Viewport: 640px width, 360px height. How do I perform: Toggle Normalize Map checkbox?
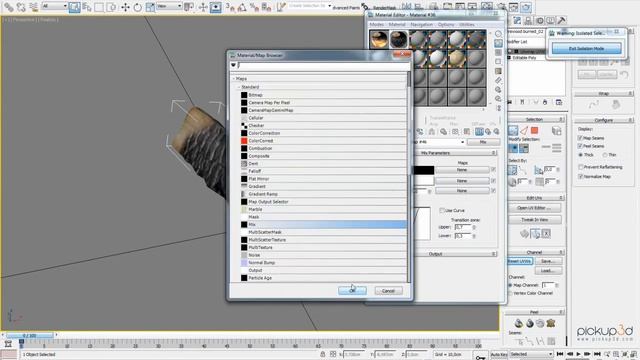580,176
